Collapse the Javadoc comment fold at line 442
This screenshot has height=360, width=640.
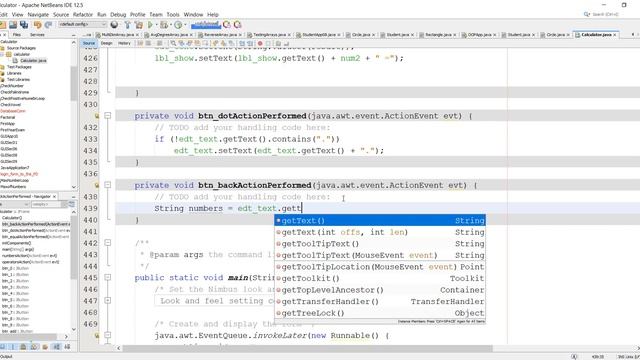[x=108, y=242]
